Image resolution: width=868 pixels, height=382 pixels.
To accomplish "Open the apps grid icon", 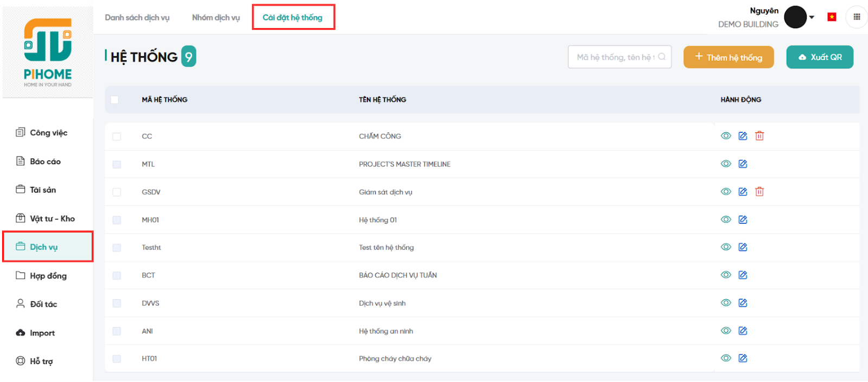I will (x=857, y=17).
